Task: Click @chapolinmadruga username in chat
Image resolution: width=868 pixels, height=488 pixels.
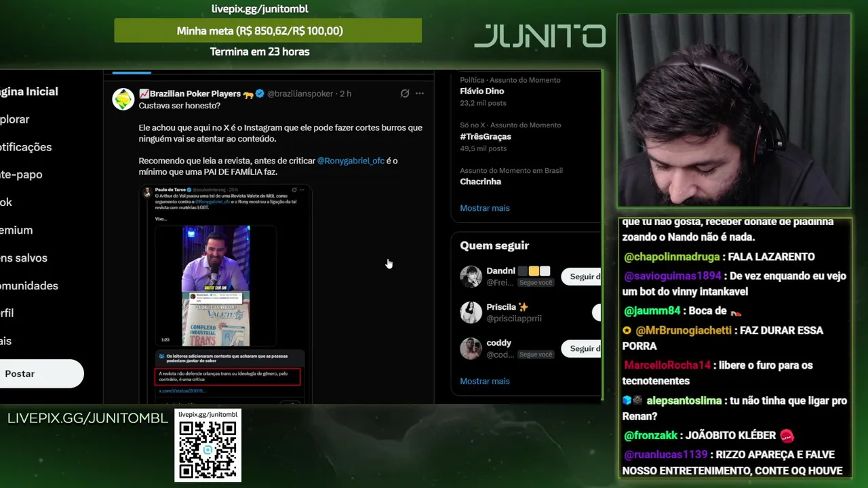Action: [672, 257]
